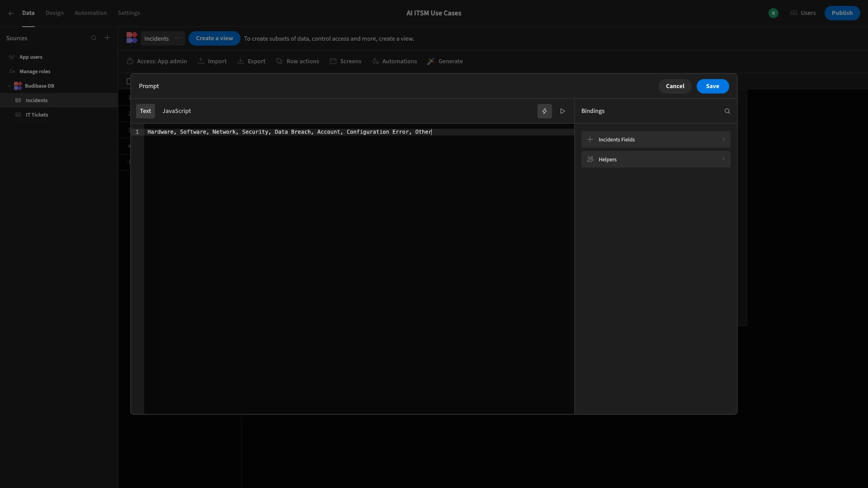Click the Publish button
This screenshot has width=868, height=488.
(x=842, y=13)
